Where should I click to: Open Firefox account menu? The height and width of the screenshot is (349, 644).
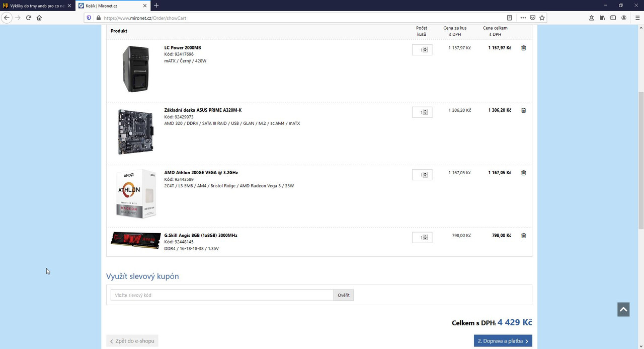[624, 18]
